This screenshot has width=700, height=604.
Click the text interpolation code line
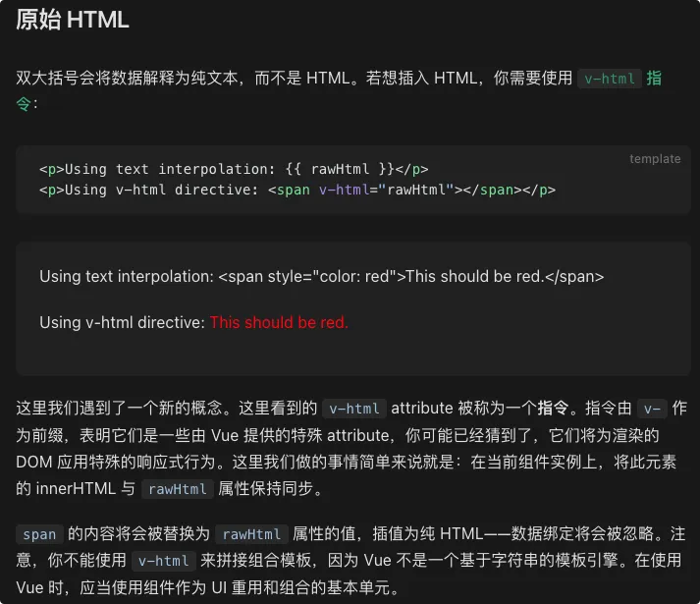[x=234, y=169]
